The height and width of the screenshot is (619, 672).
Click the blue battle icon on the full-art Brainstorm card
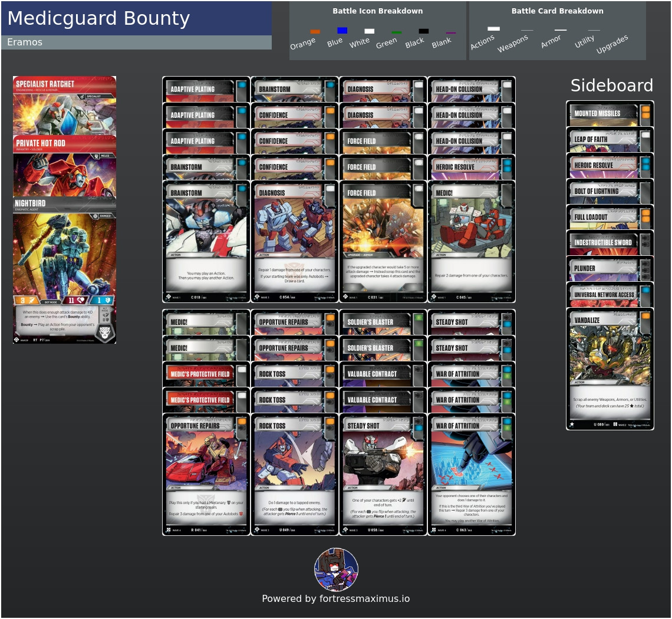242,189
